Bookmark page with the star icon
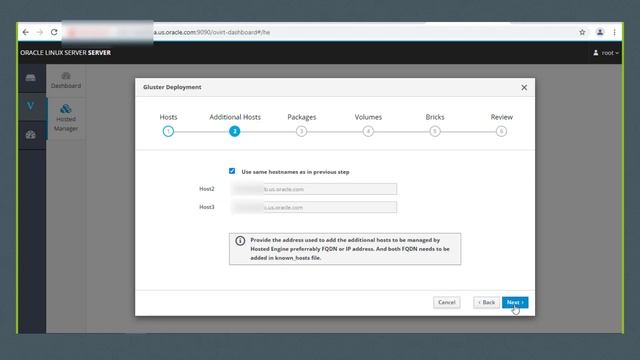Image resolution: width=640 pixels, height=360 pixels. tap(582, 32)
